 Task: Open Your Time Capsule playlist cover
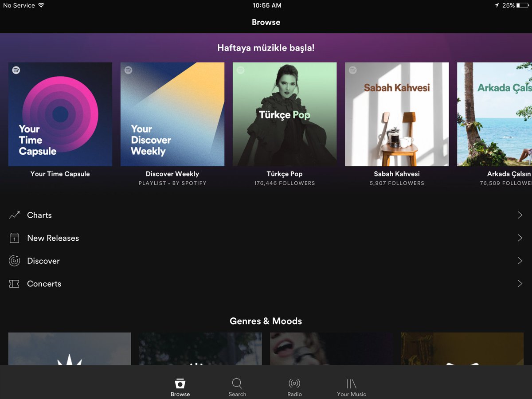pos(60,114)
